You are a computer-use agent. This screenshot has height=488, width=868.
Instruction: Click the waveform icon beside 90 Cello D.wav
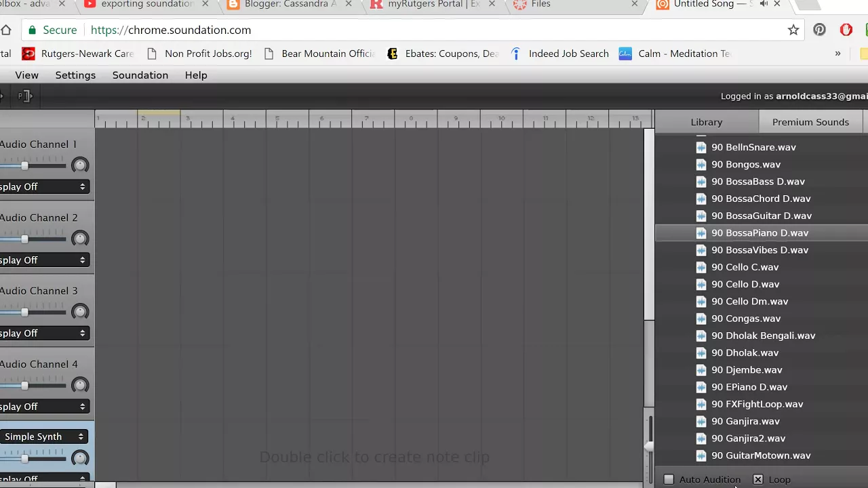pos(701,284)
